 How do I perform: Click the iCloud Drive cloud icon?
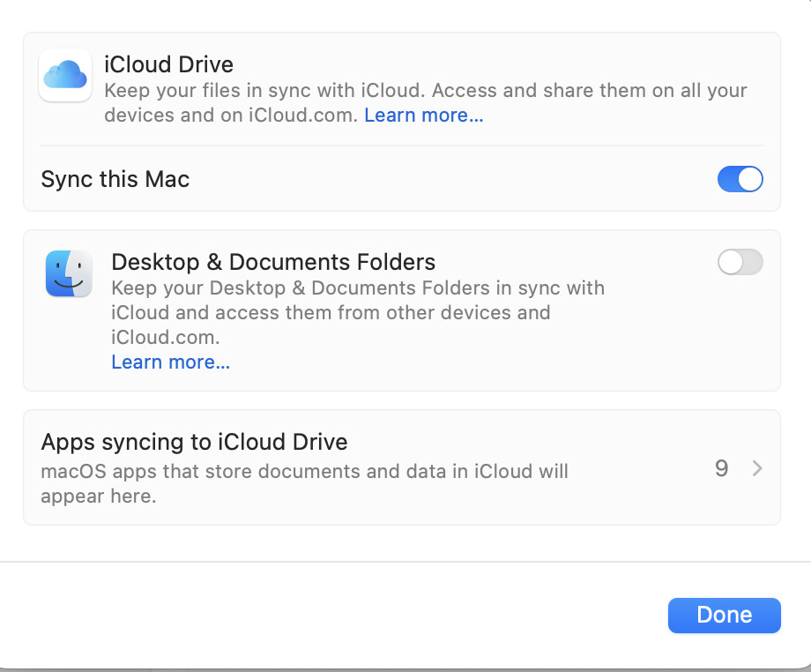tap(65, 75)
